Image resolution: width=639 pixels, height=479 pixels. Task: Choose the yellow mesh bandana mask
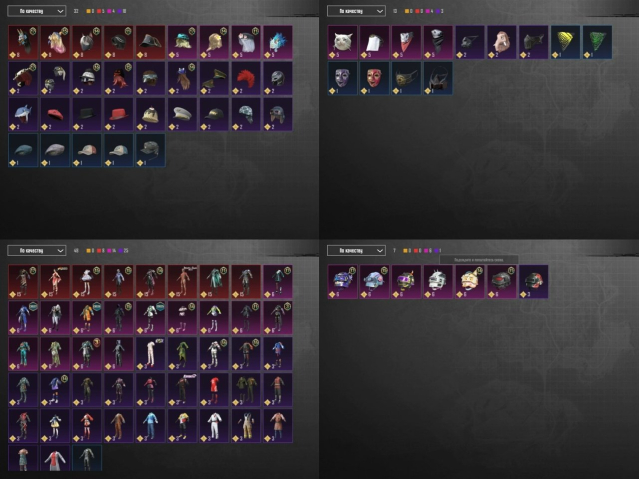[x=565, y=42]
